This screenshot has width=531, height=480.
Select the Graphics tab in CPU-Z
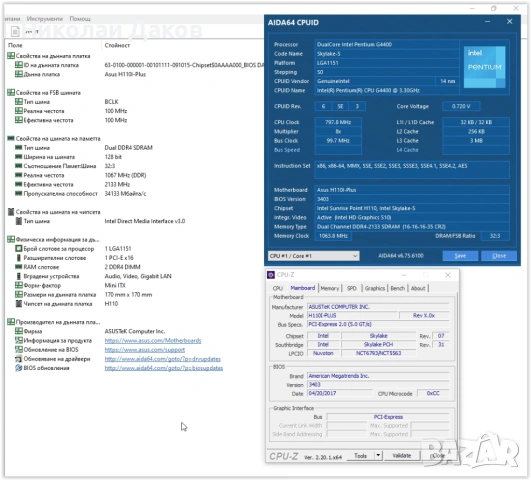click(x=375, y=288)
